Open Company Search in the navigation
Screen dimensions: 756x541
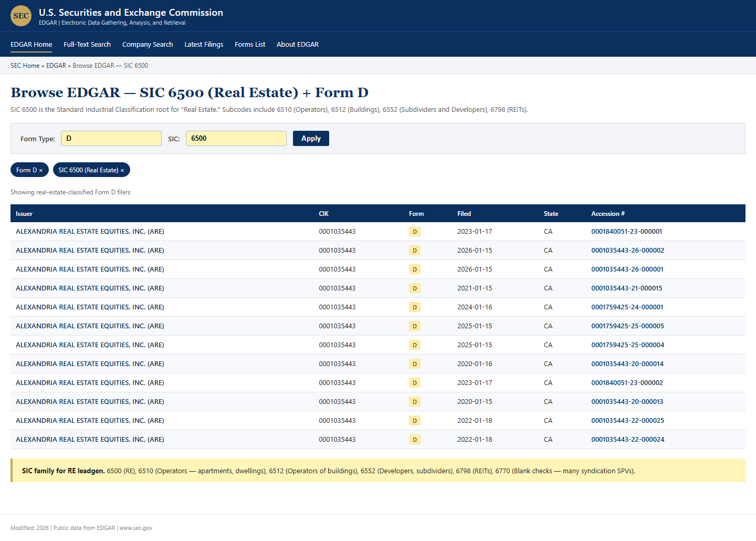(148, 45)
